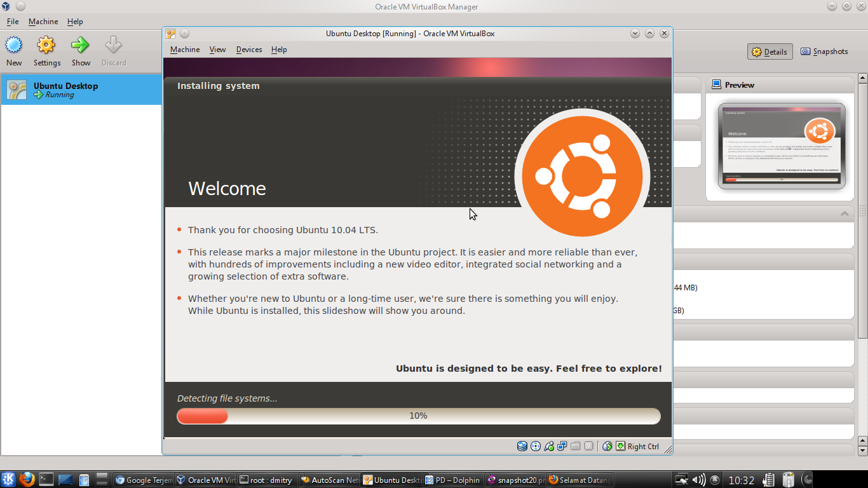Image resolution: width=868 pixels, height=488 pixels.
Task: Click the show desktop panel icon
Action: (65, 480)
